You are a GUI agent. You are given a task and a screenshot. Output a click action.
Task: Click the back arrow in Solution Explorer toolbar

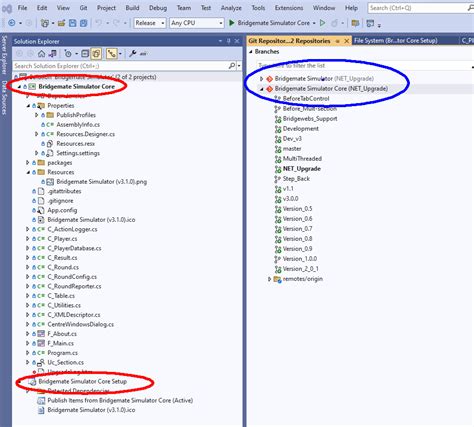coord(19,53)
